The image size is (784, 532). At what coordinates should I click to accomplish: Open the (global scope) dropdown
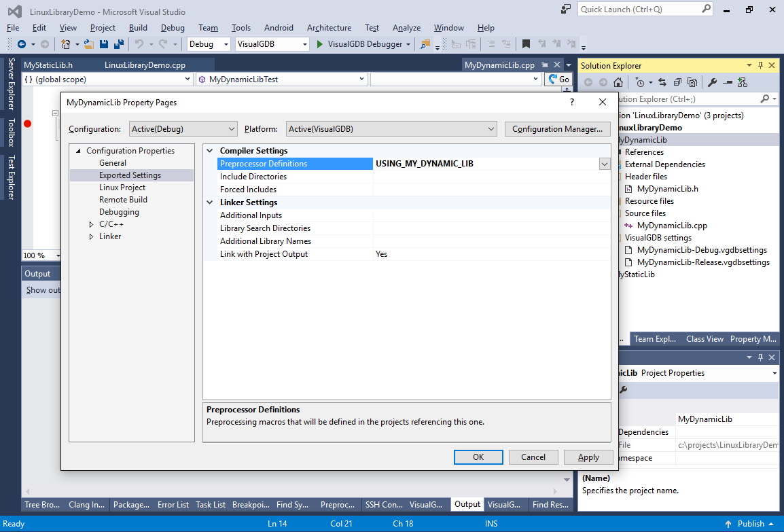(x=107, y=79)
